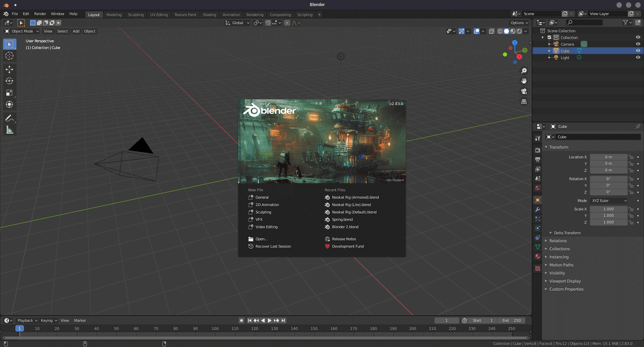Screen dimensions: 644x347
Task: Activate the Scale tool
Action: [x=10, y=93]
